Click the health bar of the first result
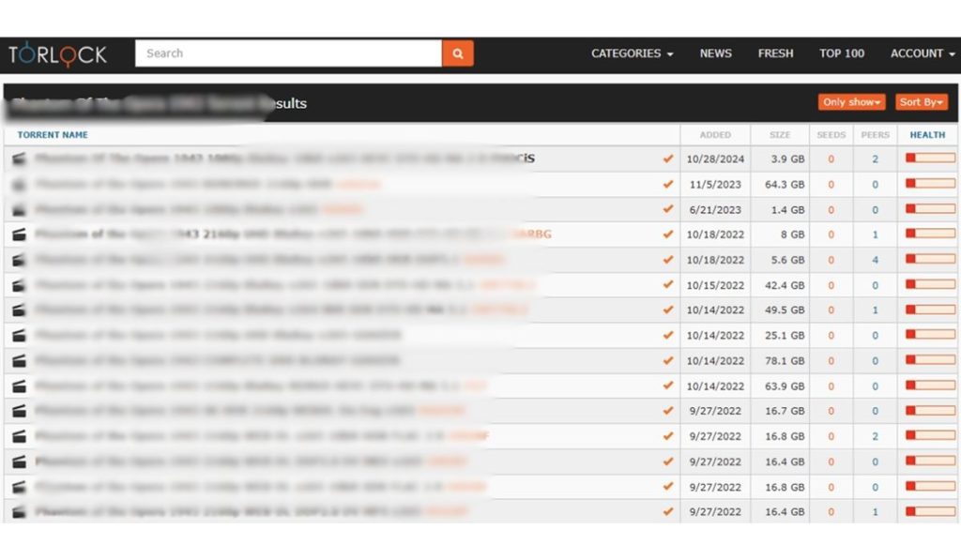961x560 pixels. click(x=928, y=159)
